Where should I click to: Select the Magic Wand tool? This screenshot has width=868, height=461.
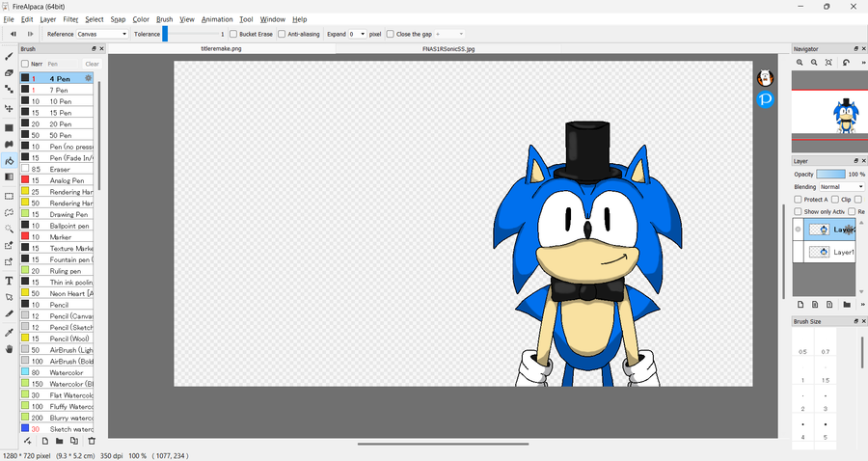(9, 229)
